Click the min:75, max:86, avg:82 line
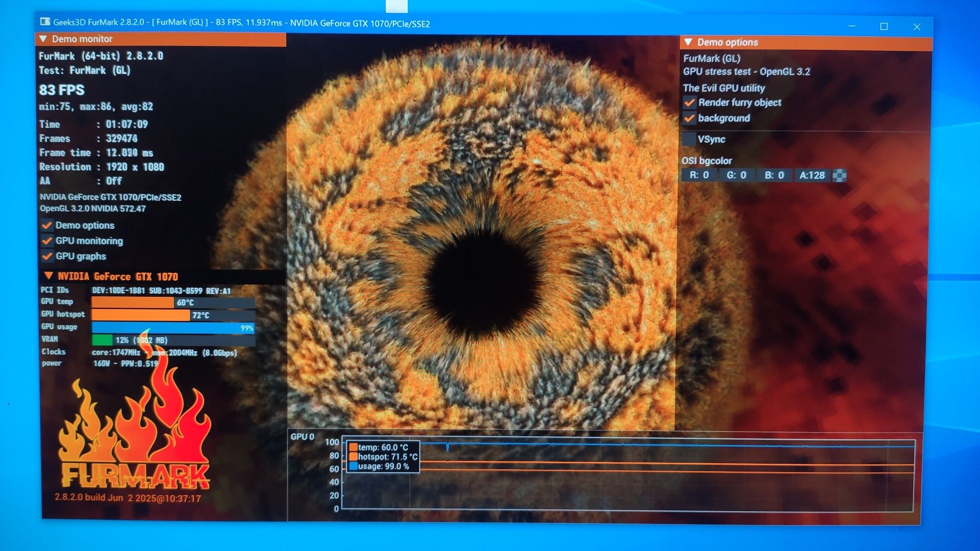This screenshot has height=551, width=980. [x=96, y=106]
